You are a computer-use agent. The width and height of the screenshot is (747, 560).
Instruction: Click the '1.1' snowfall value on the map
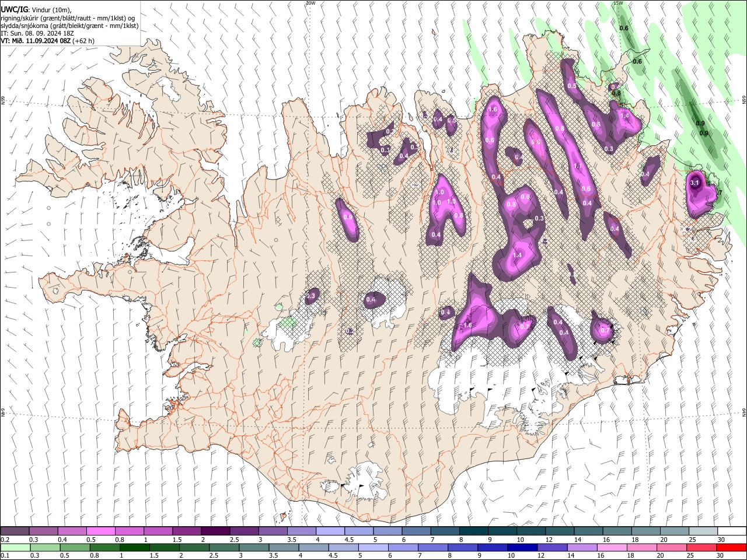(x=578, y=166)
